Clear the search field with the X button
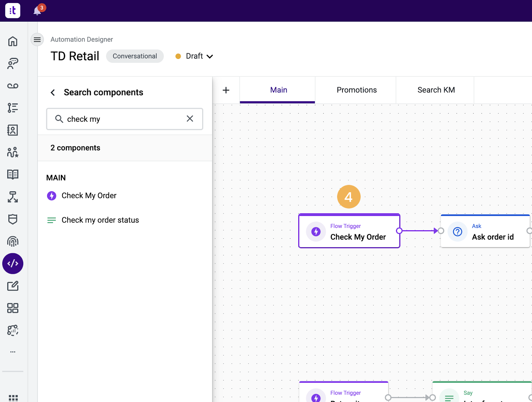Viewport: 532px width, 402px height. tap(190, 119)
